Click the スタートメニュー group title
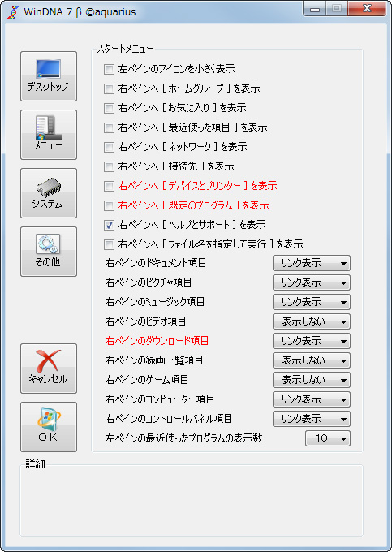 point(125,49)
